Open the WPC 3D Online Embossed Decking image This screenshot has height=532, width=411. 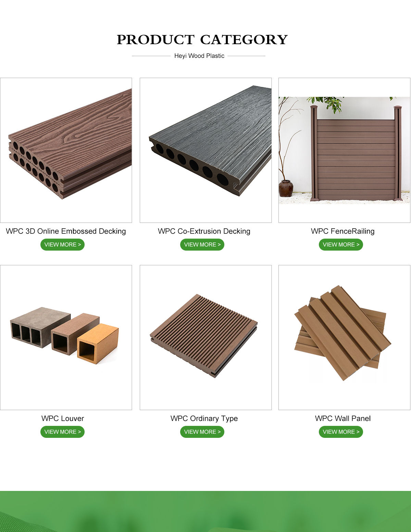[66, 150]
